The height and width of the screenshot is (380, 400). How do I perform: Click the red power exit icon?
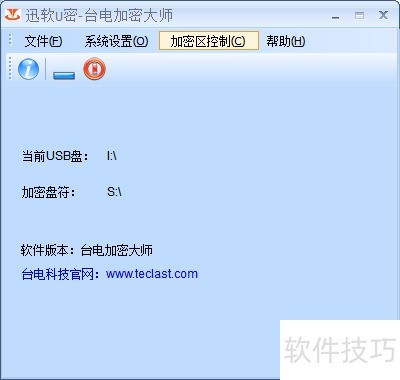coord(94,69)
